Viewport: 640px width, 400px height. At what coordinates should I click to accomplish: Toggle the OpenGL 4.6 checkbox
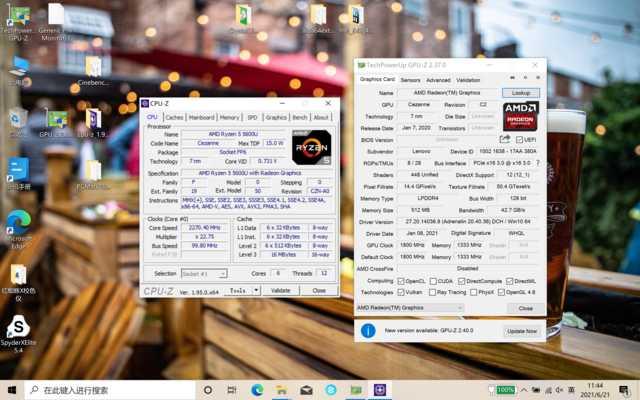point(501,292)
